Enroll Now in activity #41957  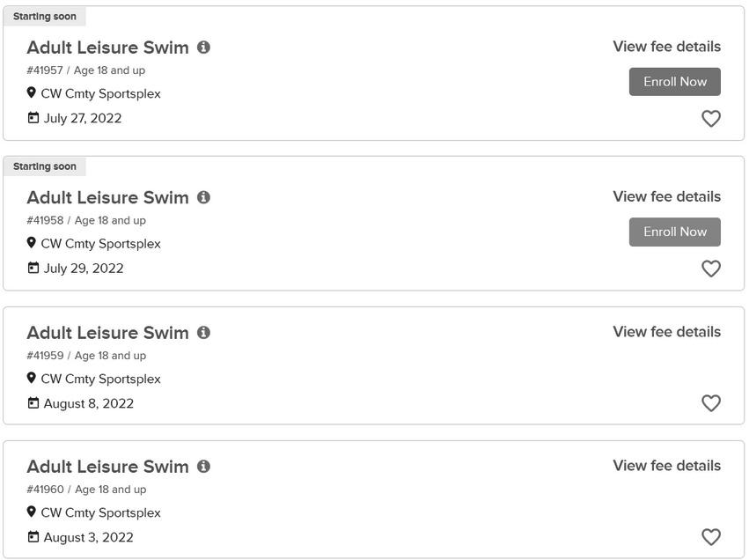[x=674, y=82]
